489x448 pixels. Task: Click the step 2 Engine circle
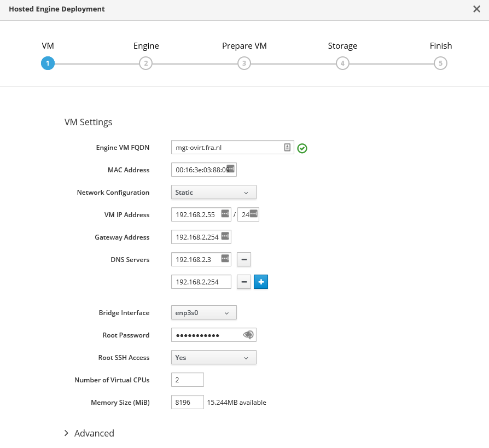[x=145, y=63]
